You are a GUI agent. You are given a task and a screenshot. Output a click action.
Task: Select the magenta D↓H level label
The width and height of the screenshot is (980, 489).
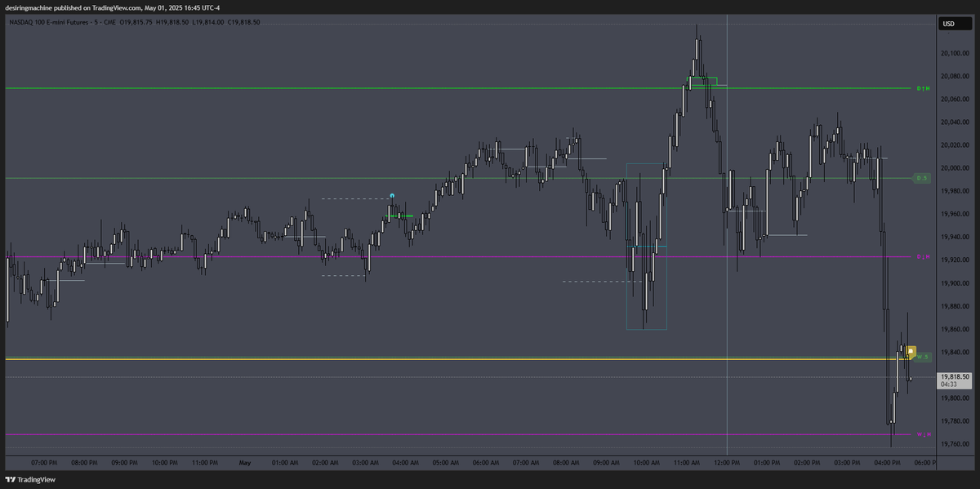pyautogui.click(x=923, y=257)
